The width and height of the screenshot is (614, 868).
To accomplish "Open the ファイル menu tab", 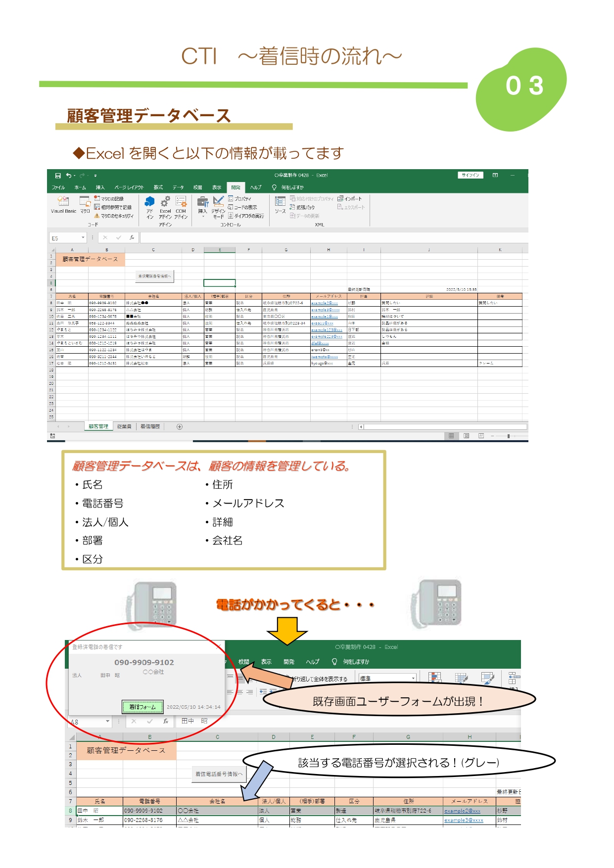I will pos(58,187).
